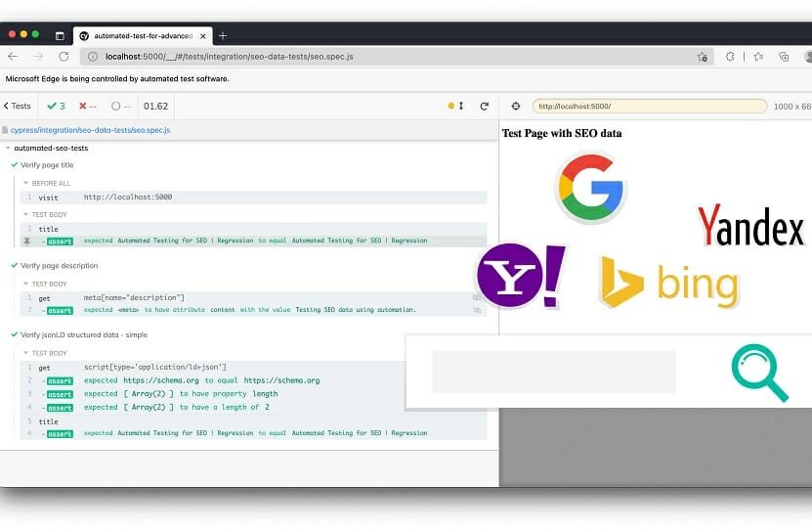812x530 pixels.
Task: Click the passed tests count indicator
Action: pos(56,106)
